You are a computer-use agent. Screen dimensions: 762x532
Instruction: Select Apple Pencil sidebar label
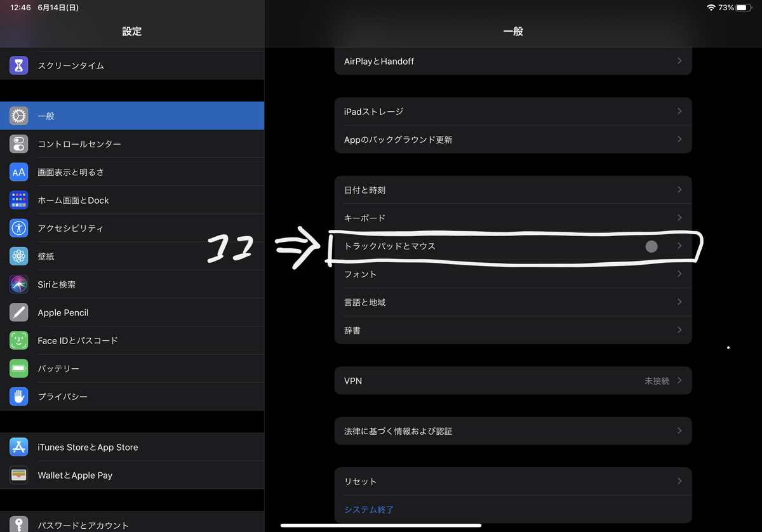coord(63,312)
